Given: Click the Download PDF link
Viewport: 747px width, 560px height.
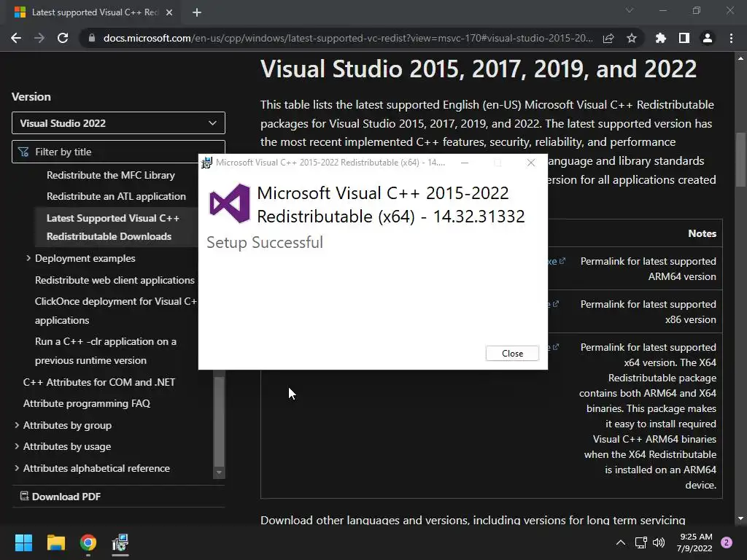Looking at the screenshot, I should (x=66, y=497).
